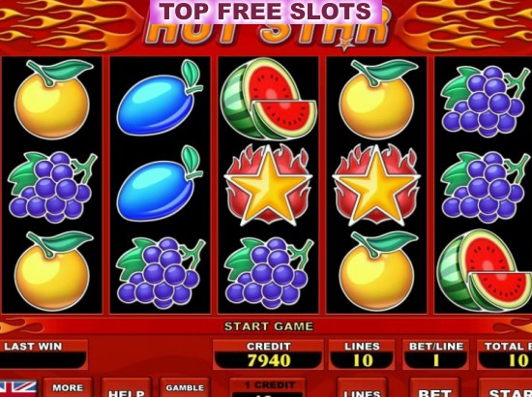The image size is (532, 397).
Task: Click the flaming star on reel four
Action: [376, 185]
